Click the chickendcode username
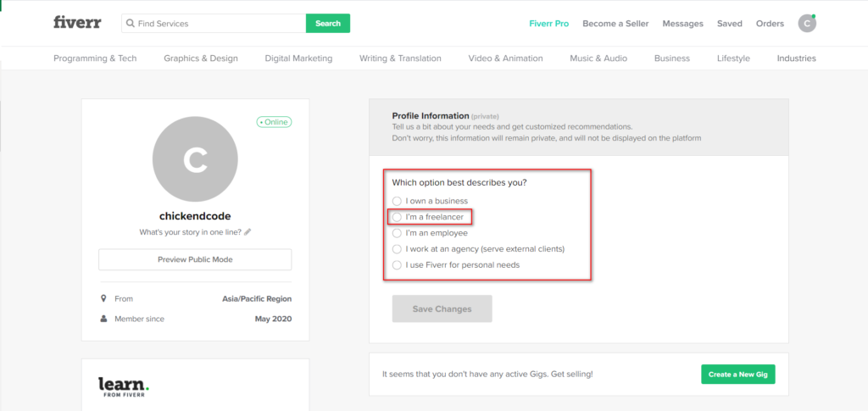 (195, 216)
